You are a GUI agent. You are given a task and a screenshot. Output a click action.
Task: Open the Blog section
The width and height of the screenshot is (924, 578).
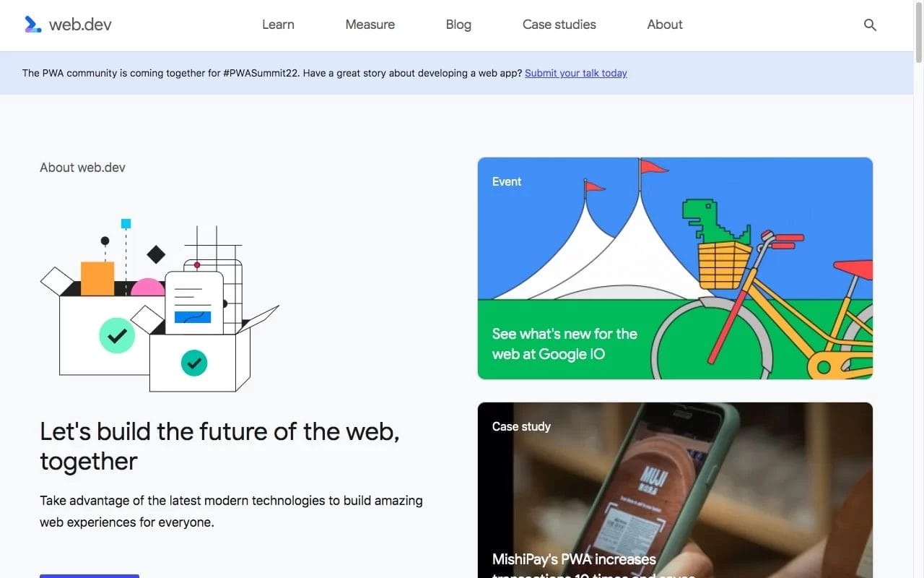[x=458, y=25]
